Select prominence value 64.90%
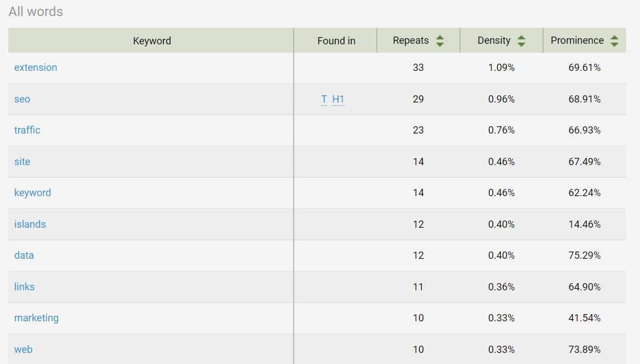Viewport: 640px width, 364px height. pos(585,287)
